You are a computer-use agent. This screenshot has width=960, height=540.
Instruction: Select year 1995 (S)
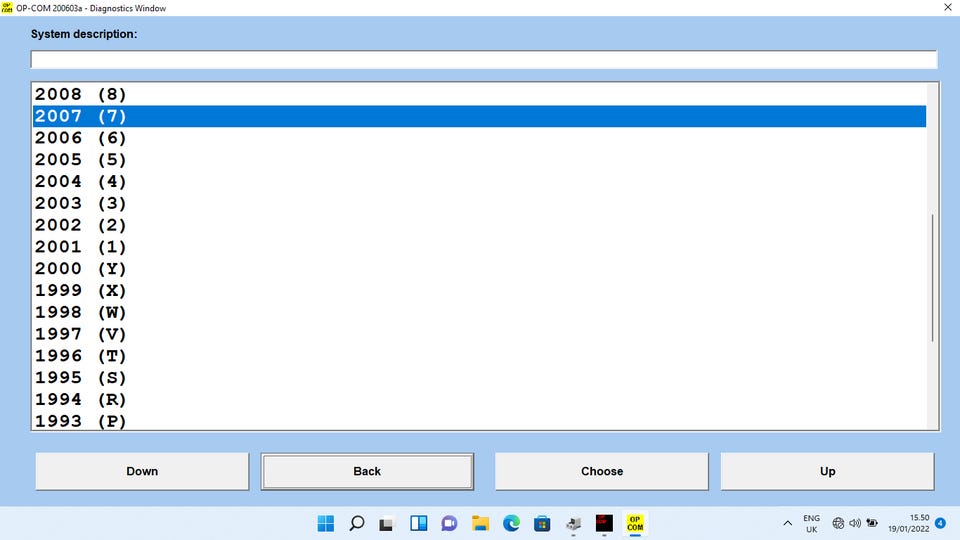[479, 378]
